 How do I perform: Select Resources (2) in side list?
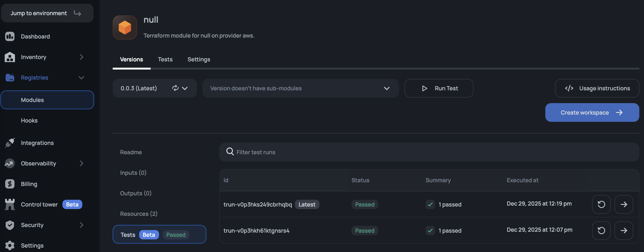click(x=138, y=213)
